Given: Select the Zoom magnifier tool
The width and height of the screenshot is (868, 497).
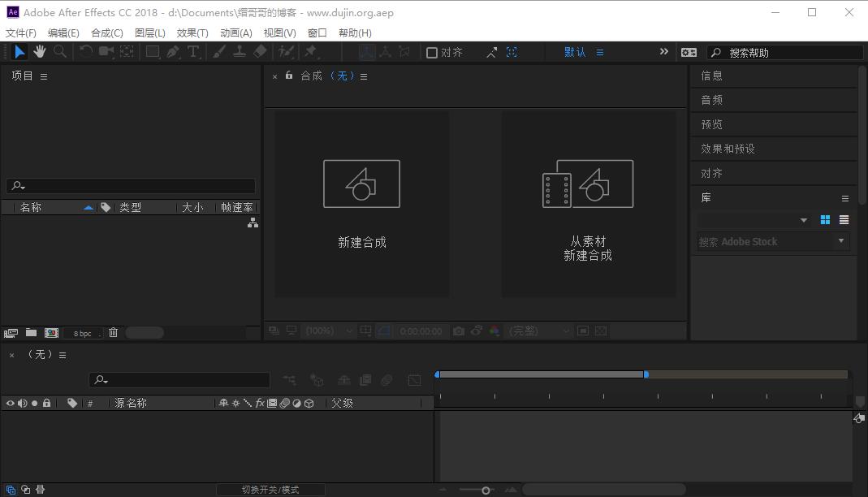Looking at the screenshot, I should pos(60,52).
